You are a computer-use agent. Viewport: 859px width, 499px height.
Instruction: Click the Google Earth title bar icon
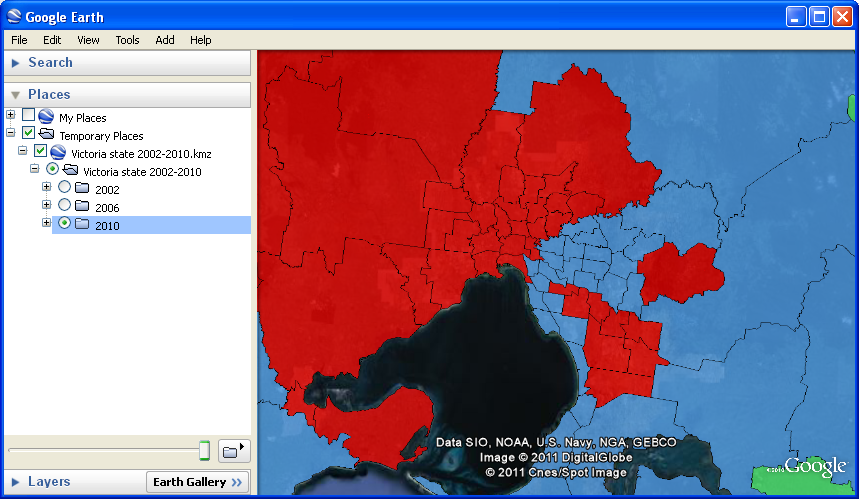tap(13, 16)
